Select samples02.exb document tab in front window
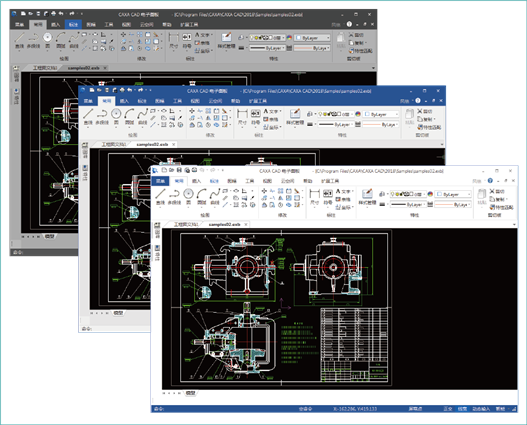This screenshot has width=527, height=425. pos(225,224)
